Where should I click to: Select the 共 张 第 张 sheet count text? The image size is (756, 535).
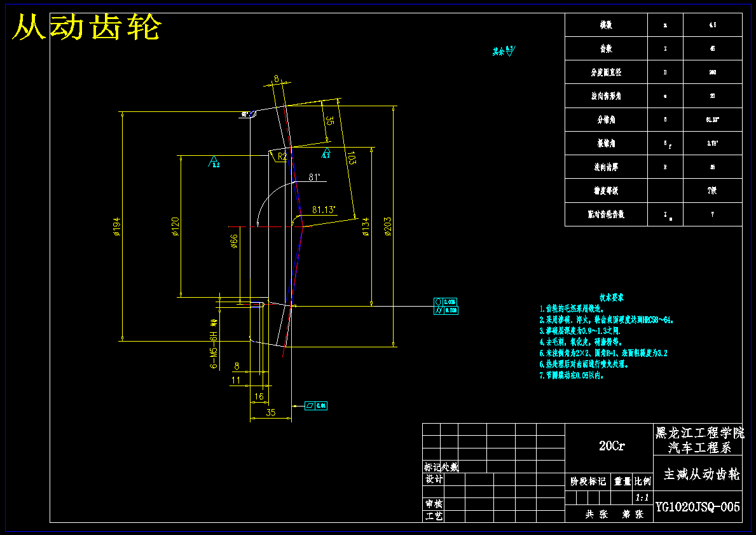(614, 514)
